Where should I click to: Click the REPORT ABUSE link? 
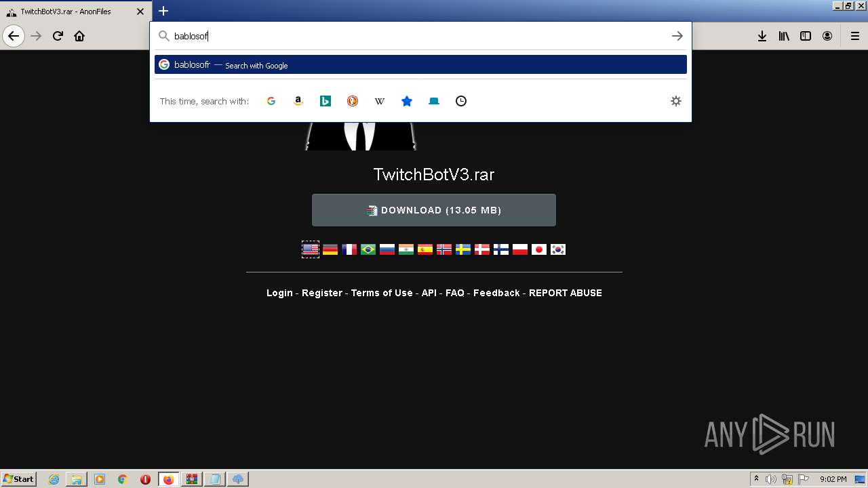coord(566,293)
